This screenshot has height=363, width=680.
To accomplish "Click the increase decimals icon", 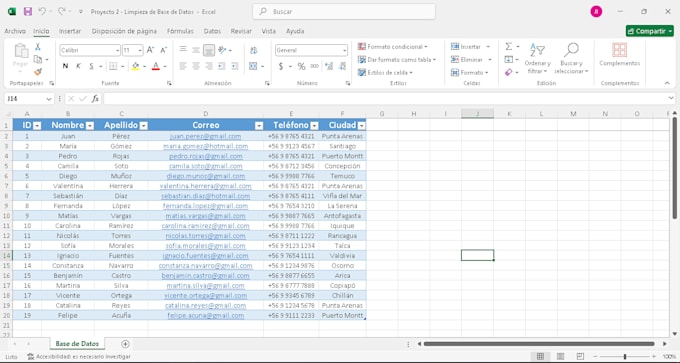I will 329,66.
